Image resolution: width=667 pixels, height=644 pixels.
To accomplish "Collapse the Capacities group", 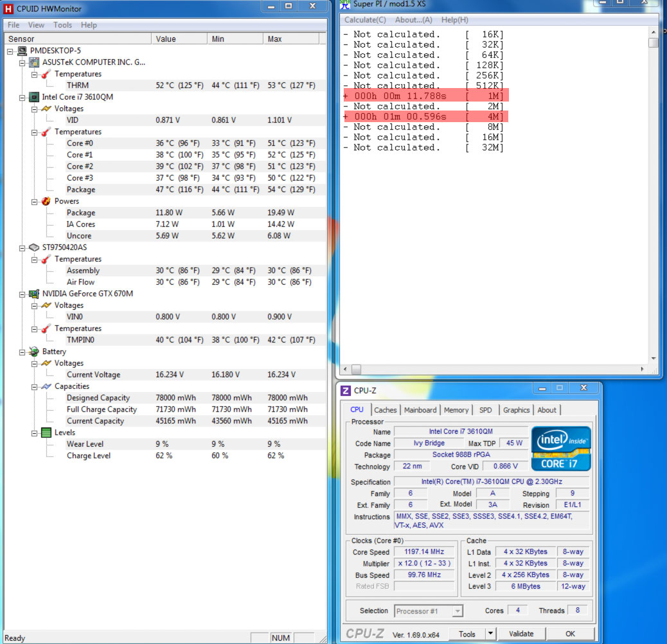I will point(34,387).
